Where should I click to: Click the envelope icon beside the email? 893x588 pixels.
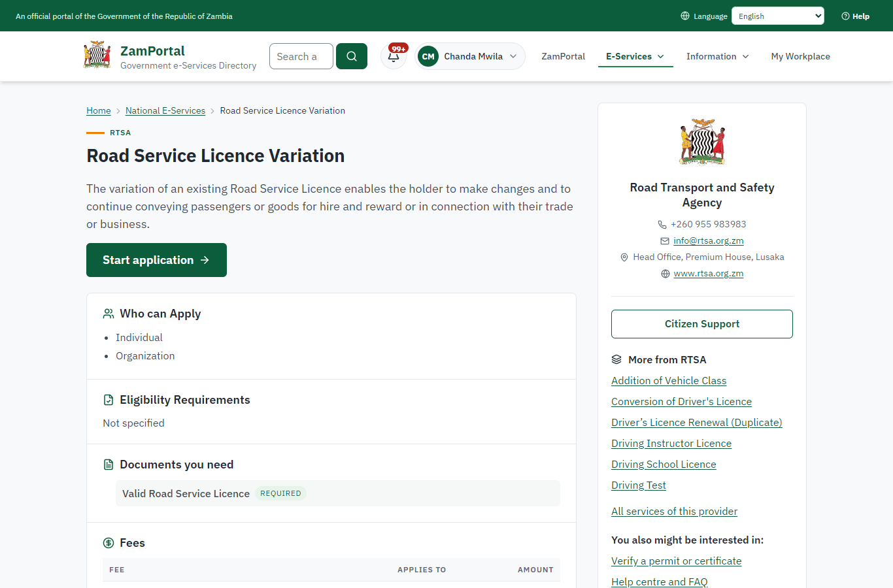point(665,241)
